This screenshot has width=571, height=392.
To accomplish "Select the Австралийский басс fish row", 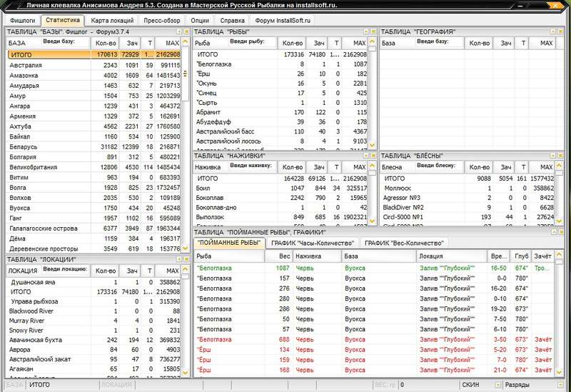I will (x=281, y=131).
